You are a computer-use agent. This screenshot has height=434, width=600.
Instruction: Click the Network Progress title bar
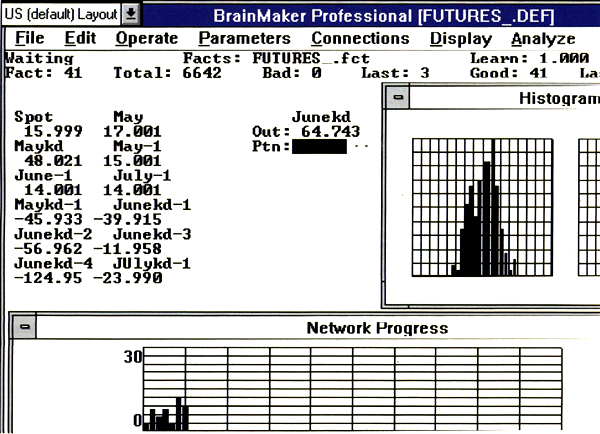click(318, 328)
